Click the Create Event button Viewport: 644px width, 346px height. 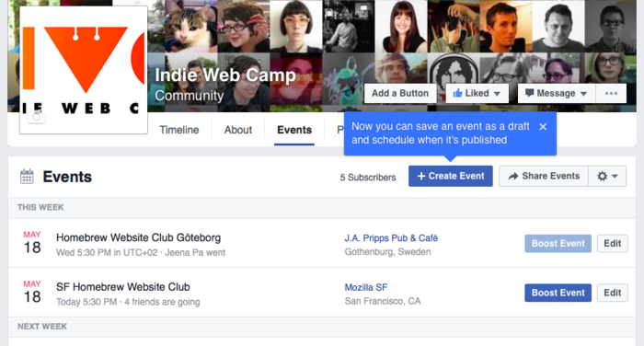tap(451, 177)
